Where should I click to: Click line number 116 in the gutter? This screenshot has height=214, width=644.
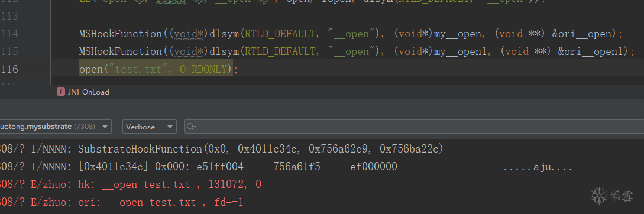coord(9,69)
